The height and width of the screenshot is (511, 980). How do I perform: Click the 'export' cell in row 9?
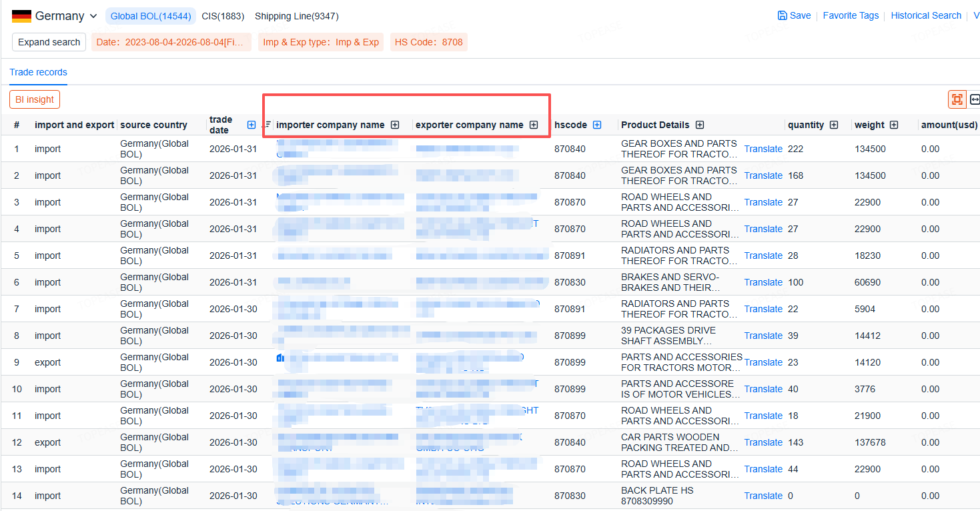pyautogui.click(x=47, y=362)
